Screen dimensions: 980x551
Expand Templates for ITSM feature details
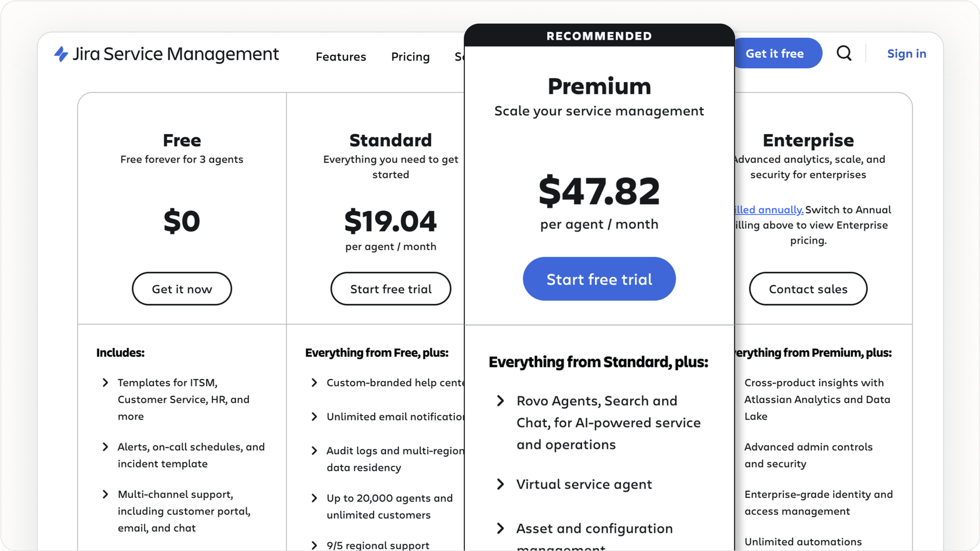104,382
